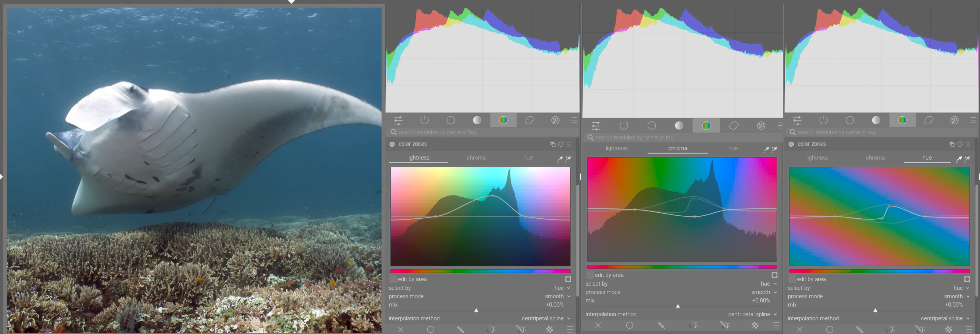Open module groups presets menu in lightness-active panel
This screenshot has height=334, width=980.
pos(574,120)
